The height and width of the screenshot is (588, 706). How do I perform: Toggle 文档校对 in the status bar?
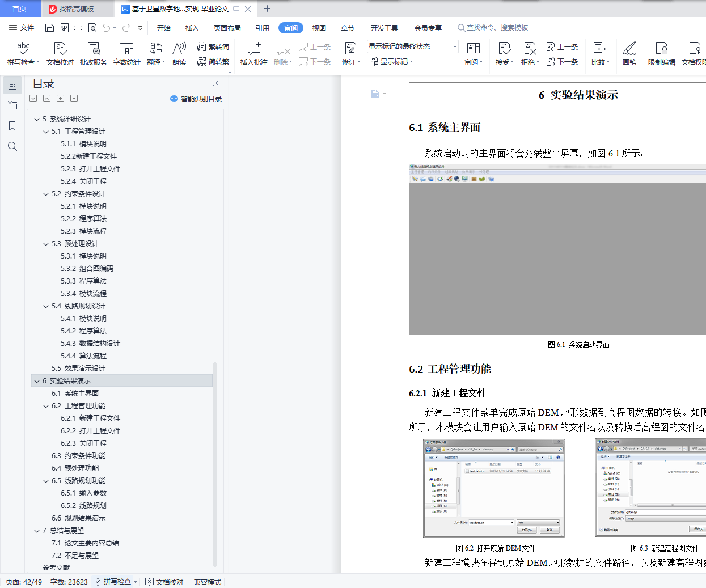point(164,582)
